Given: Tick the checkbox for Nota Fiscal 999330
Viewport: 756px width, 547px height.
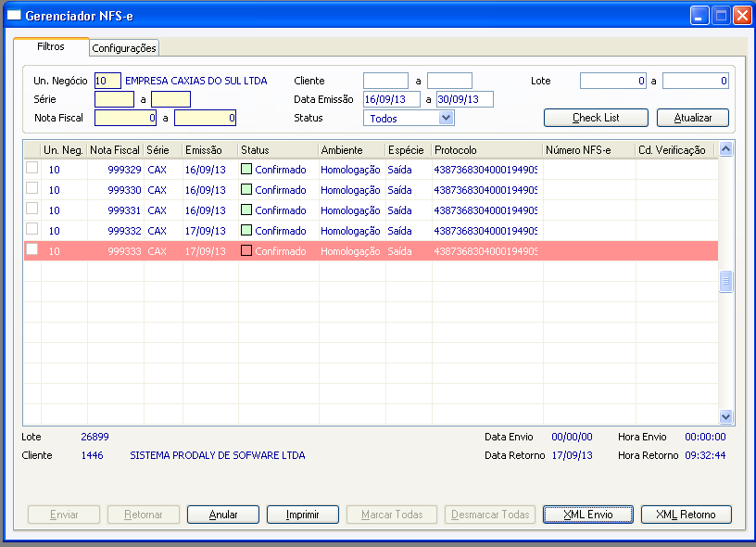Looking at the screenshot, I should tap(31, 188).
